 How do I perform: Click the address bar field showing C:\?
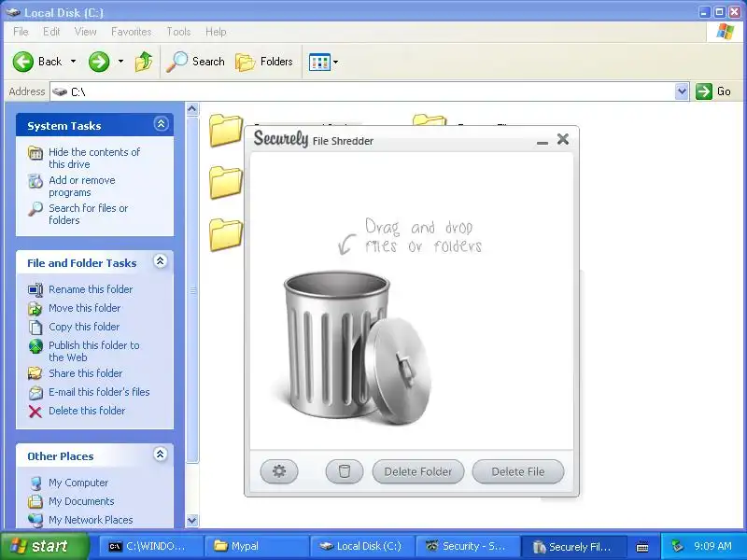(363, 91)
